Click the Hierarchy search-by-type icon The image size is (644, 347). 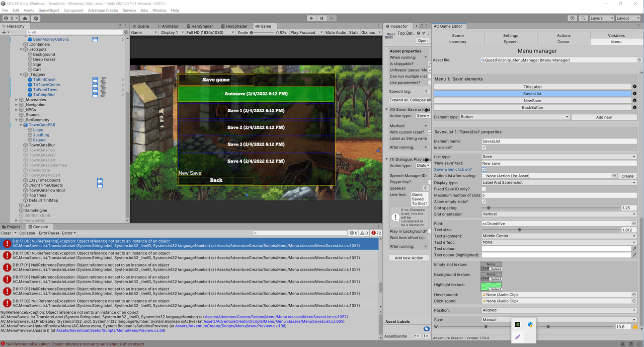pyautogui.click(x=125, y=32)
